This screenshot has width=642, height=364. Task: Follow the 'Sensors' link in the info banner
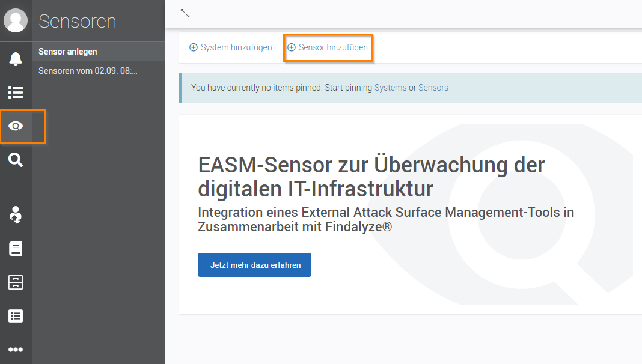point(433,88)
